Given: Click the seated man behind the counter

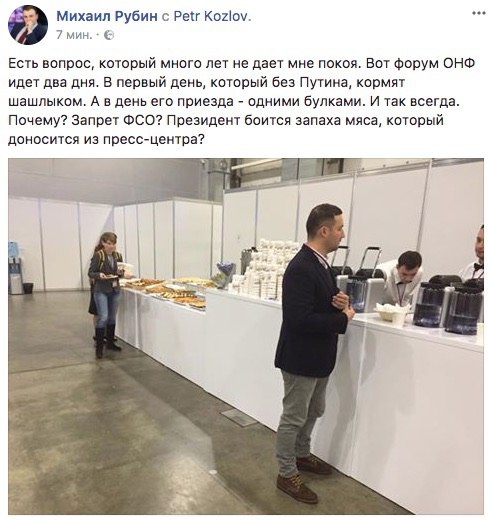Looking at the screenshot, I should click(x=402, y=278).
